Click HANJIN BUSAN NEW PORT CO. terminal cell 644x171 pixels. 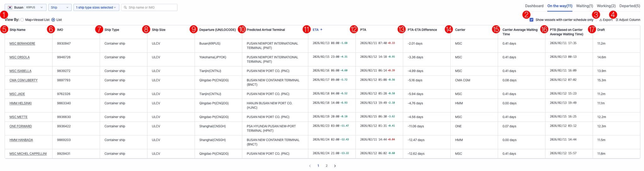tap(269, 105)
